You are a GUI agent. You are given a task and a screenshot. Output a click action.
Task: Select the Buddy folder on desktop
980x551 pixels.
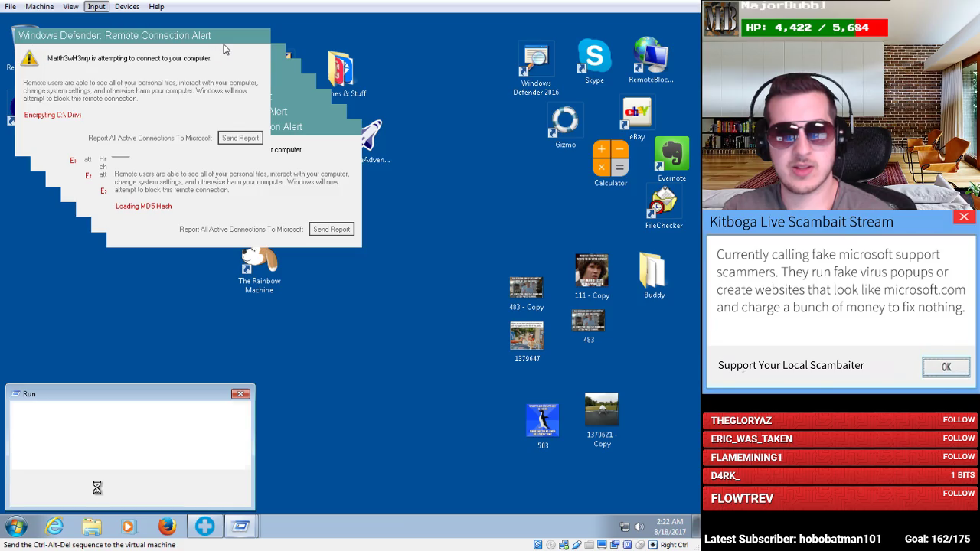[x=654, y=275]
